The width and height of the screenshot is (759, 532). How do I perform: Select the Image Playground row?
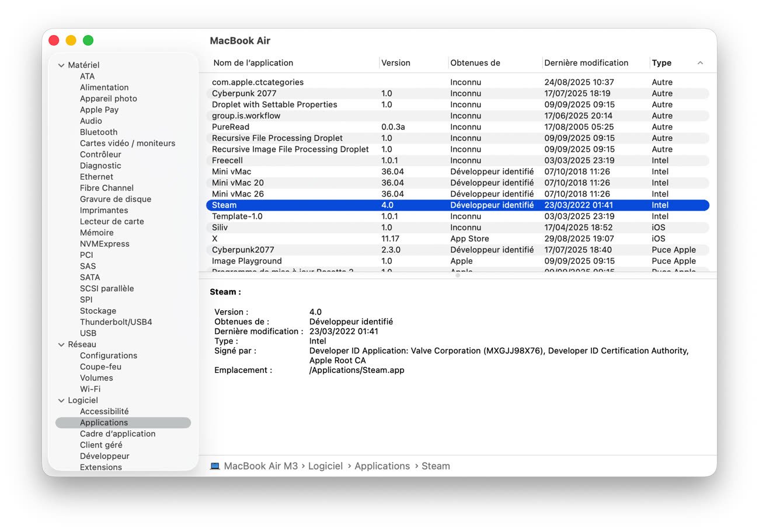pyautogui.click(x=458, y=261)
